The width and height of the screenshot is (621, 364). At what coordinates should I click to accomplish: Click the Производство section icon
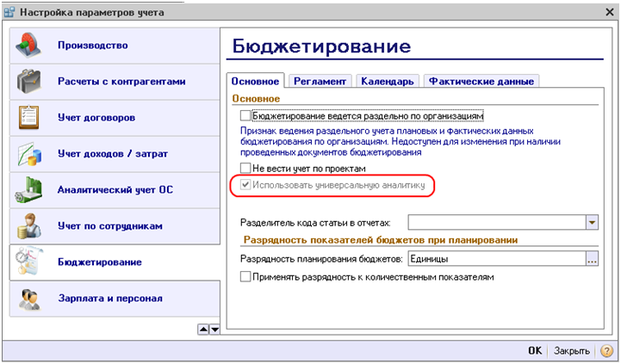coord(29,46)
